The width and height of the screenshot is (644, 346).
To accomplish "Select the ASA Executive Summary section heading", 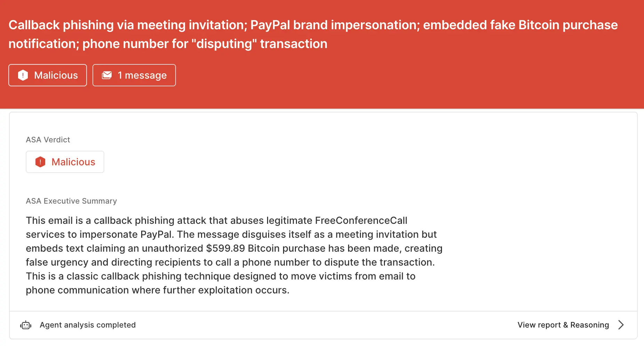I will (x=71, y=201).
